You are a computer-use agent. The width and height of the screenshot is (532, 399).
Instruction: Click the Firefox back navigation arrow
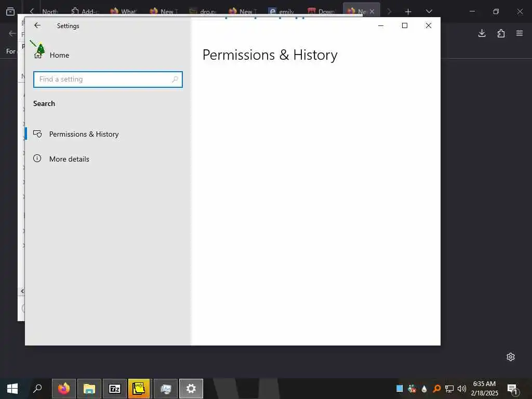pyautogui.click(x=12, y=33)
